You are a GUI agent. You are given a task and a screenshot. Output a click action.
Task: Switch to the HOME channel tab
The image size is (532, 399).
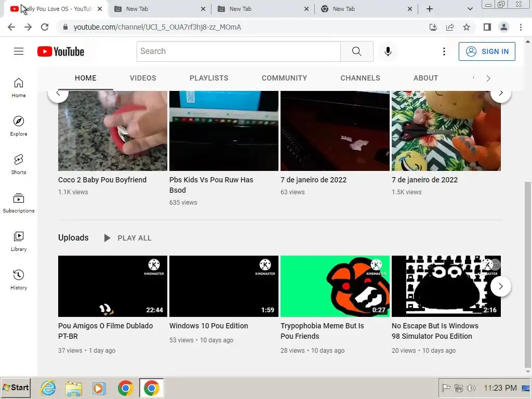86,78
